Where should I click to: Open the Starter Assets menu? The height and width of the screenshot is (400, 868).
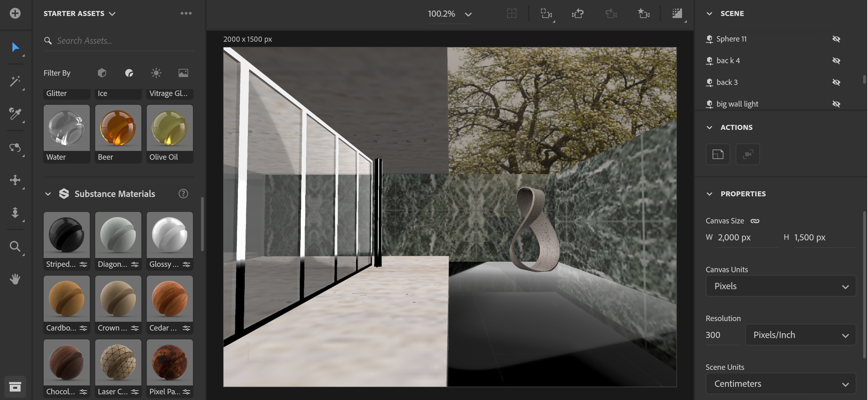(x=112, y=13)
